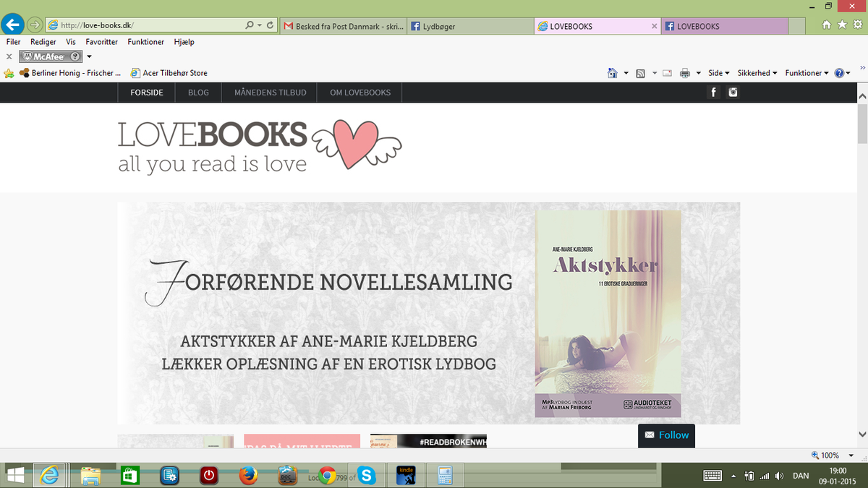Go to FORSIDE in site navigation
Image resolution: width=868 pixels, height=488 pixels.
point(147,93)
